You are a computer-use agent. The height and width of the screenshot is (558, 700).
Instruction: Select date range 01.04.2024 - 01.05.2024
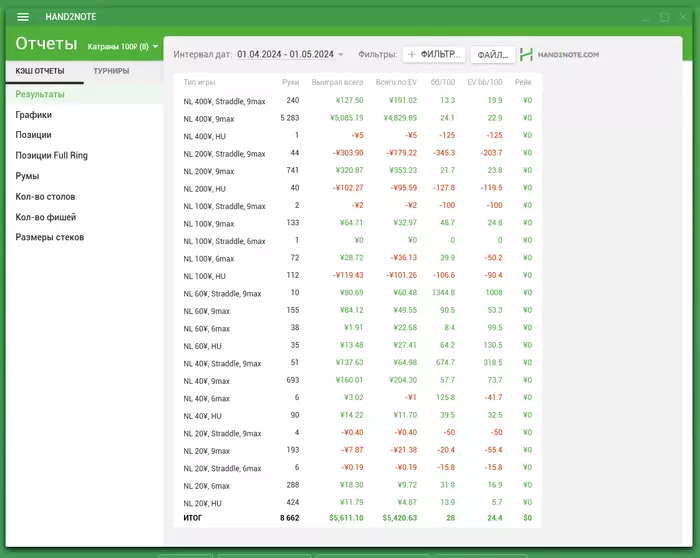(x=285, y=54)
